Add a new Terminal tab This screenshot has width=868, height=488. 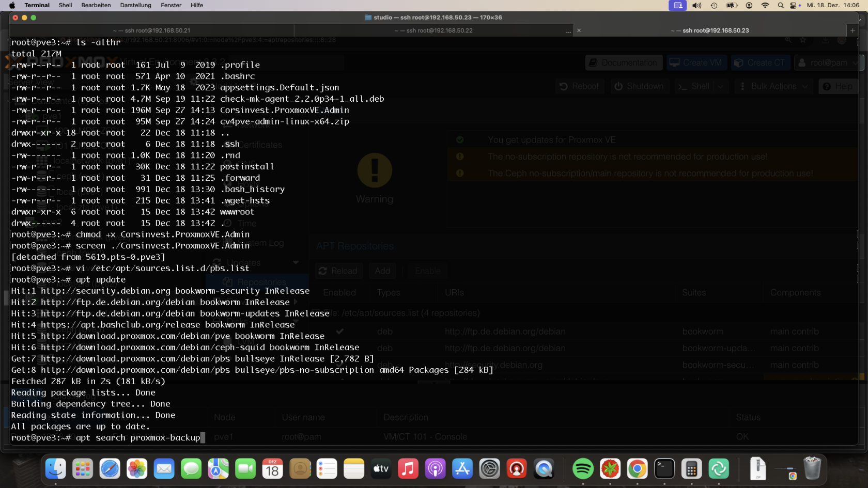click(853, 30)
